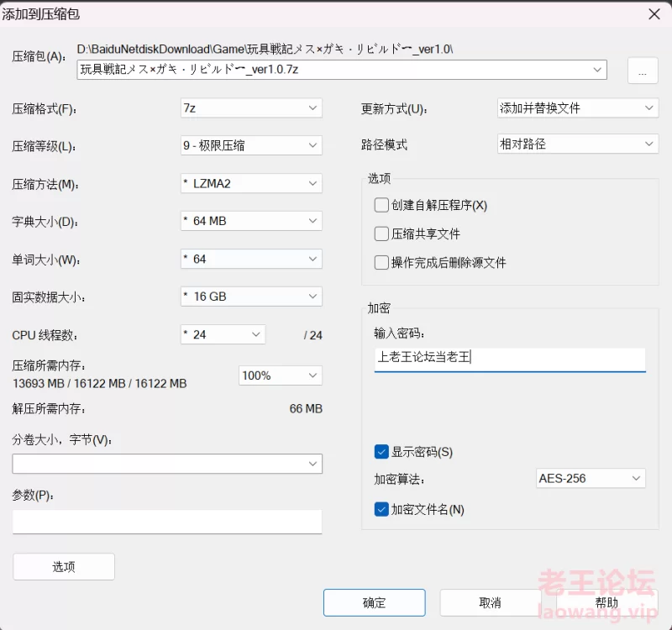Screen dimensions: 672x630
Task: Click the 帮助 button
Action: [x=606, y=602]
